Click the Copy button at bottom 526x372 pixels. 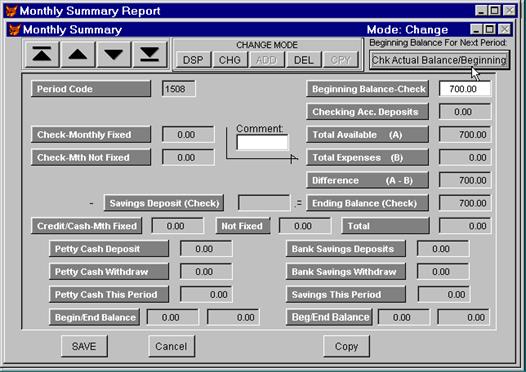pos(347,346)
